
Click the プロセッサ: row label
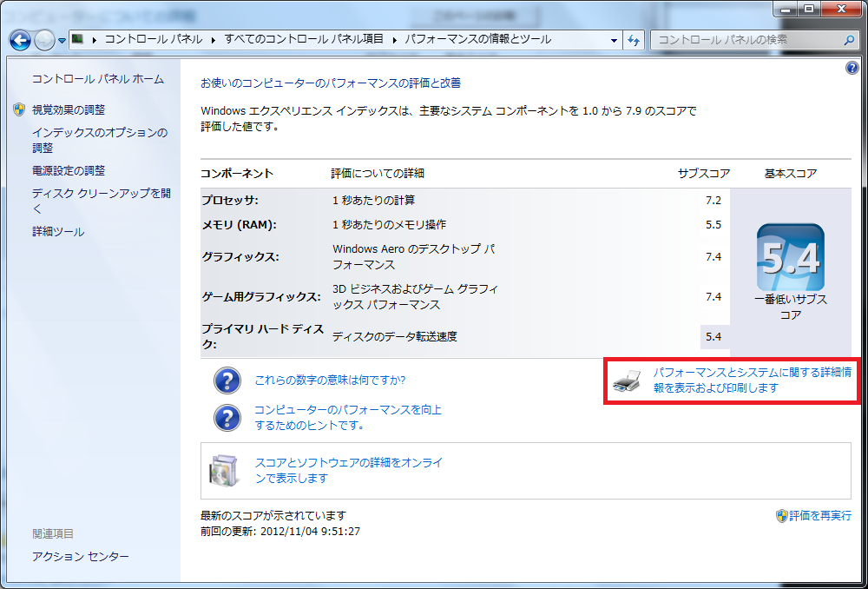click(230, 201)
